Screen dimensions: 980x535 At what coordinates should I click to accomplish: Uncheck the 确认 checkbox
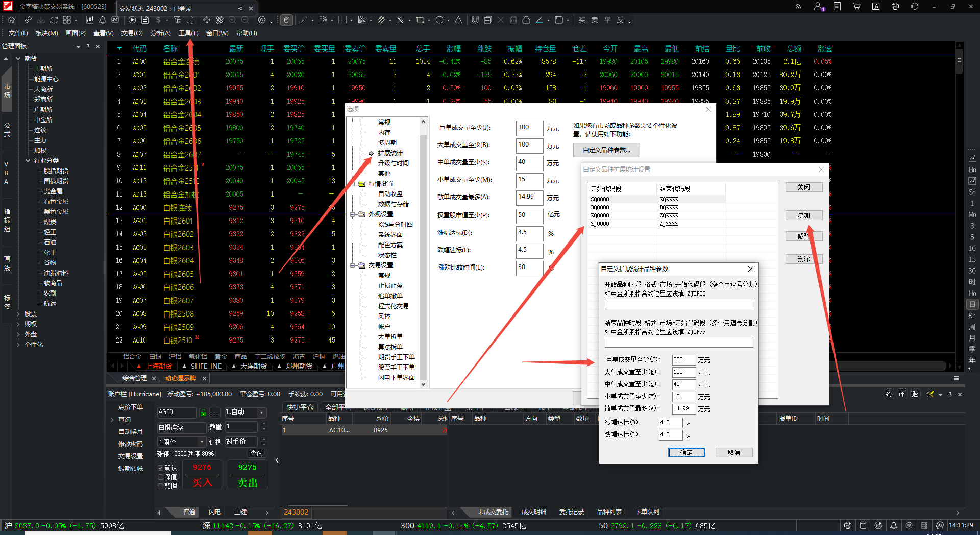click(161, 468)
